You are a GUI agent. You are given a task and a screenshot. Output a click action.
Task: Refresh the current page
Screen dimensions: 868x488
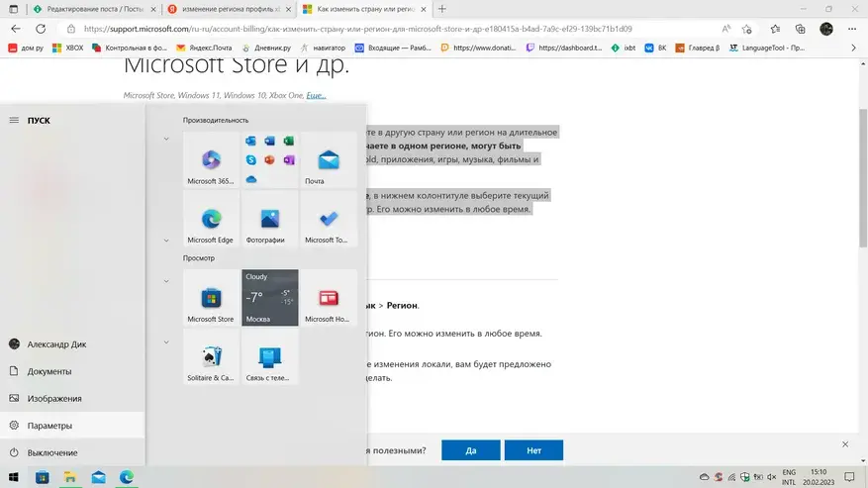pyautogui.click(x=41, y=29)
